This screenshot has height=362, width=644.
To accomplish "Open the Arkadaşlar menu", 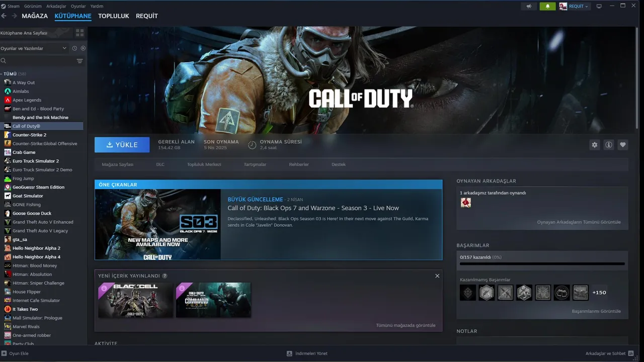I will coord(56,6).
